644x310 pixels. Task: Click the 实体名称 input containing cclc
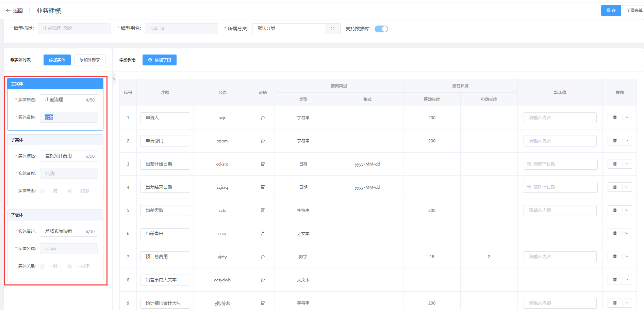[x=69, y=117]
